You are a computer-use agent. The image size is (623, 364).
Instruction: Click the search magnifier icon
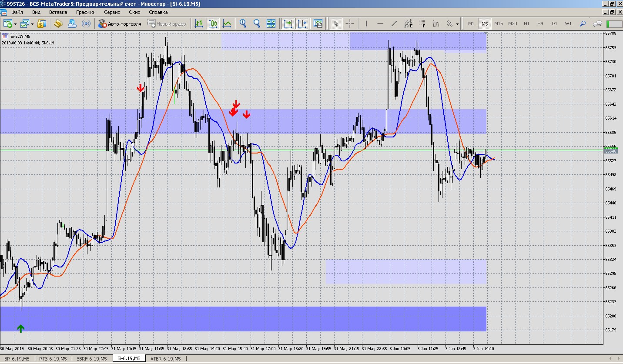tap(583, 23)
